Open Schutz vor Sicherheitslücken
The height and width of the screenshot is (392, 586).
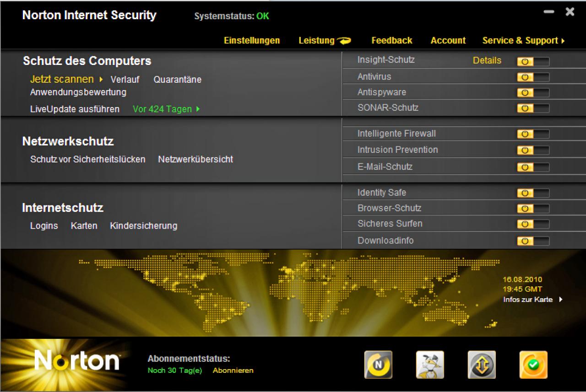[x=88, y=159]
